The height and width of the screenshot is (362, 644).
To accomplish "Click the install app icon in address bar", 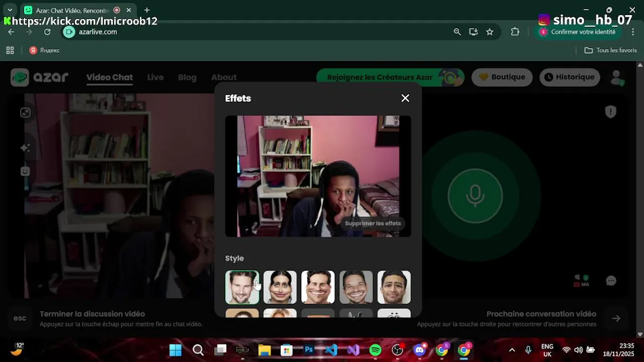I will 473,32.
